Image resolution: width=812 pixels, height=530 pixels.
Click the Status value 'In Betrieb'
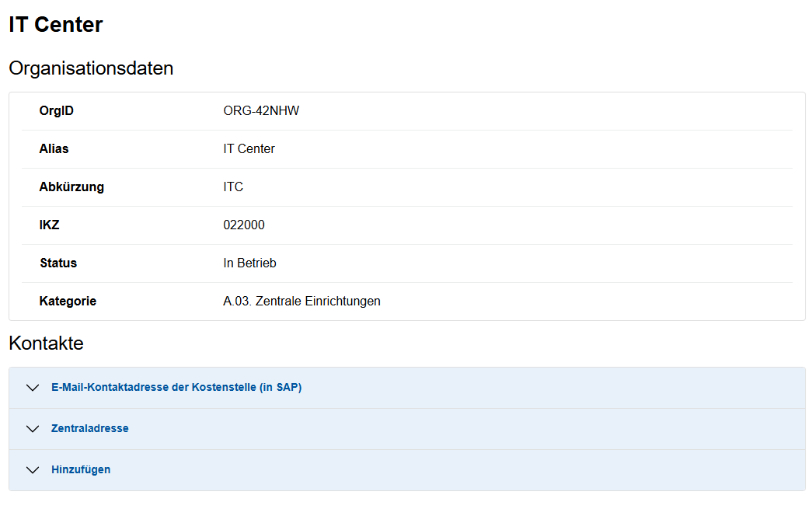pyautogui.click(x=249, y=263)
